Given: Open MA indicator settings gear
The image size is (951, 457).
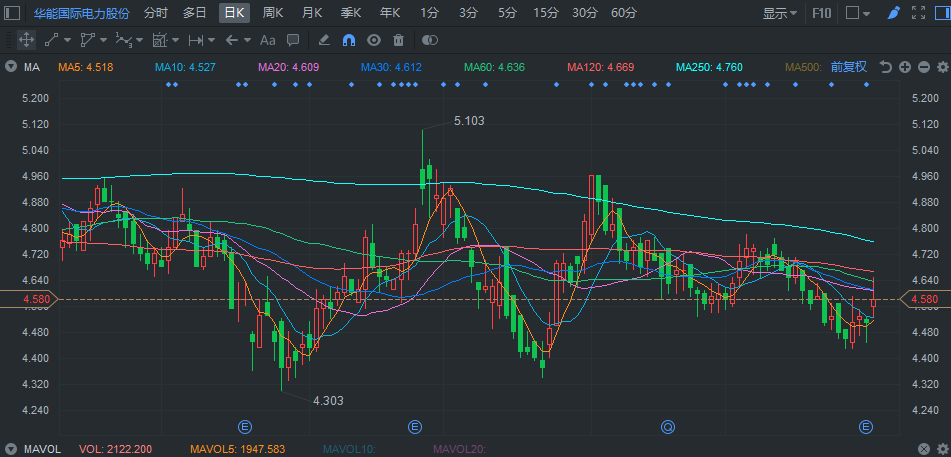Looking at the screenshot, I should point(943,67).
